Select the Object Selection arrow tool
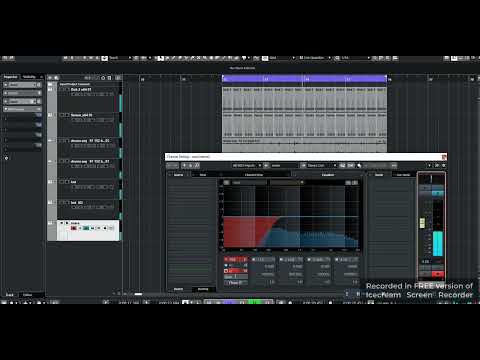Viewport: 480px width, 360px height. (x=160, y=58)
